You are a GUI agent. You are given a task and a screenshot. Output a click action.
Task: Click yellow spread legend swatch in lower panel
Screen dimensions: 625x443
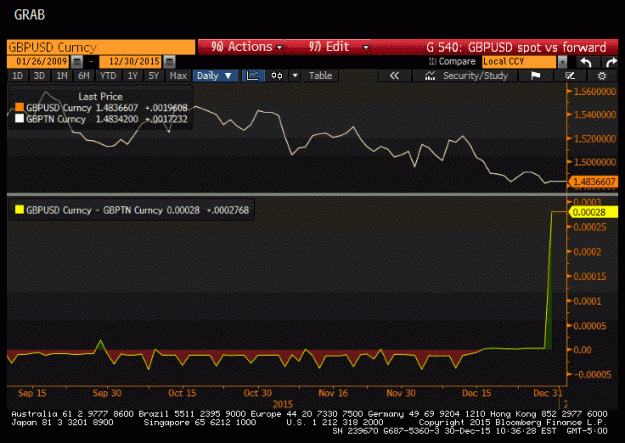pos(19,210)
